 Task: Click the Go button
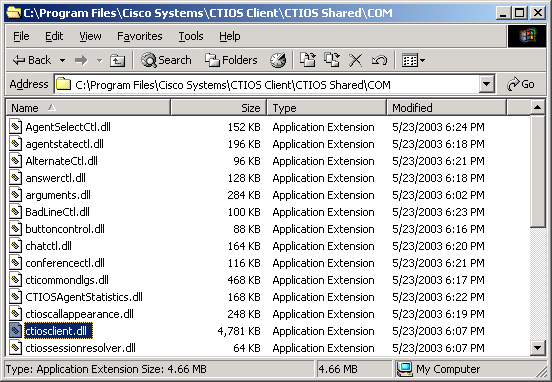click(521, 84)
